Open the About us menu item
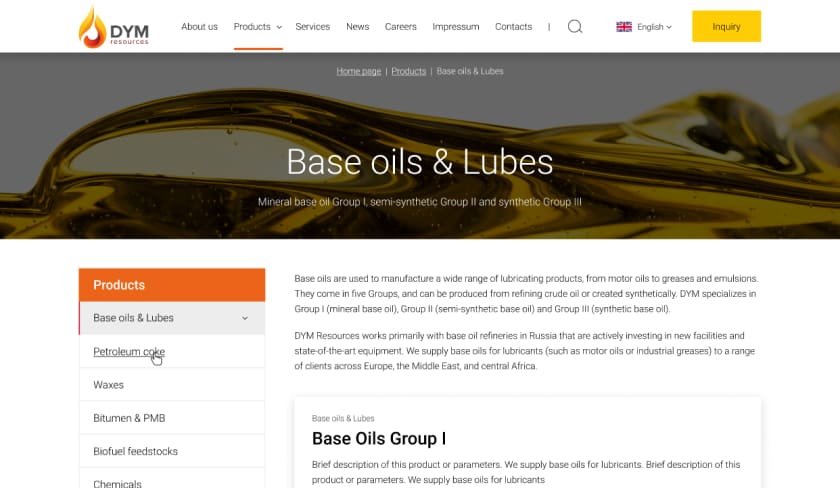 199,27
